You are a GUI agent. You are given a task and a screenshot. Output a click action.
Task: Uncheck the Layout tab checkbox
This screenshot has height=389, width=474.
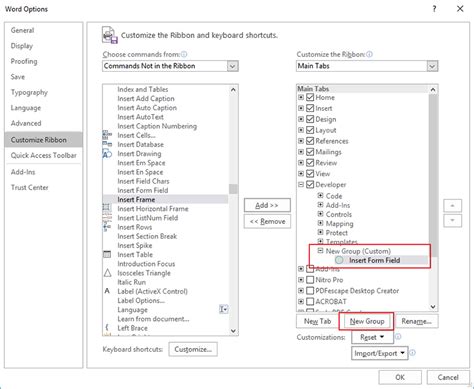[x=310, y=130]
